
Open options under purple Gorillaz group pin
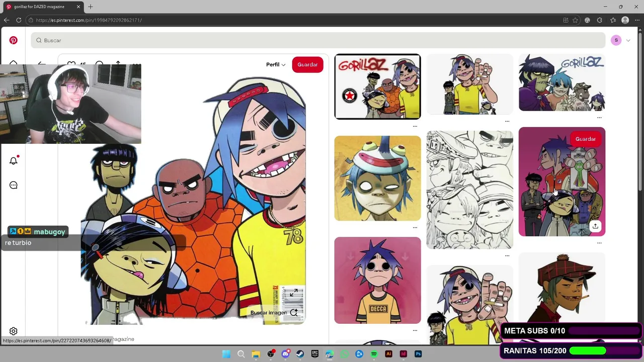click(599, 118)
